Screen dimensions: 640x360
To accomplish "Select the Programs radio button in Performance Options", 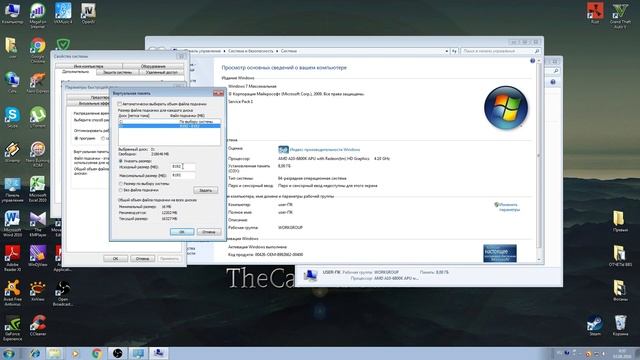I will [x=76, y=138].
